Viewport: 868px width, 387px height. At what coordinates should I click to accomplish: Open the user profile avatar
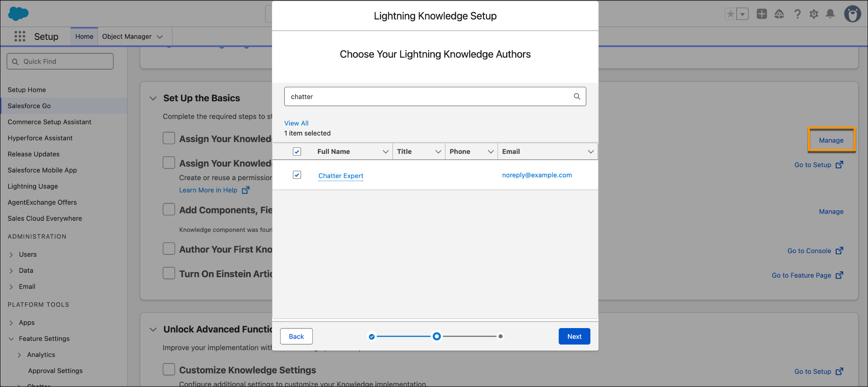coord(852,14)
